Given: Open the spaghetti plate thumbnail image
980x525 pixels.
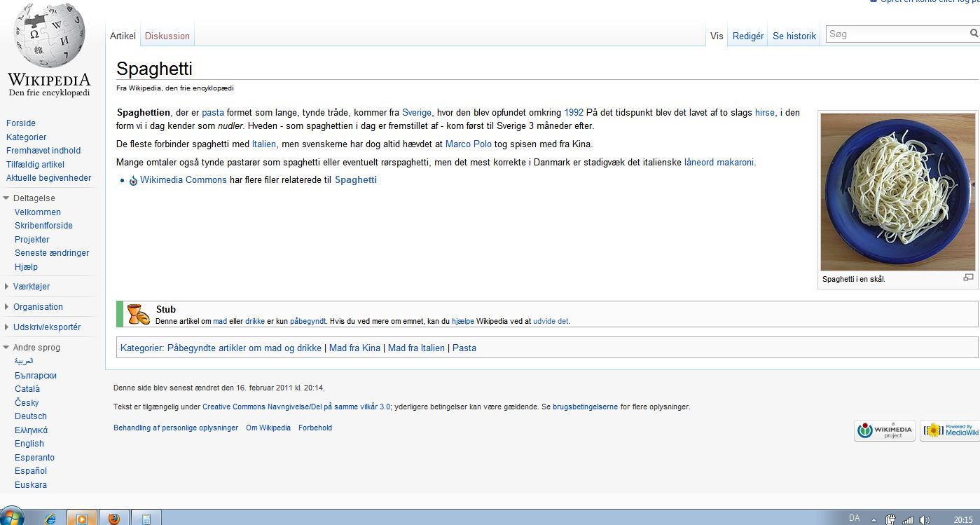Looking at the screenshot, I should (x=897, y=191).
